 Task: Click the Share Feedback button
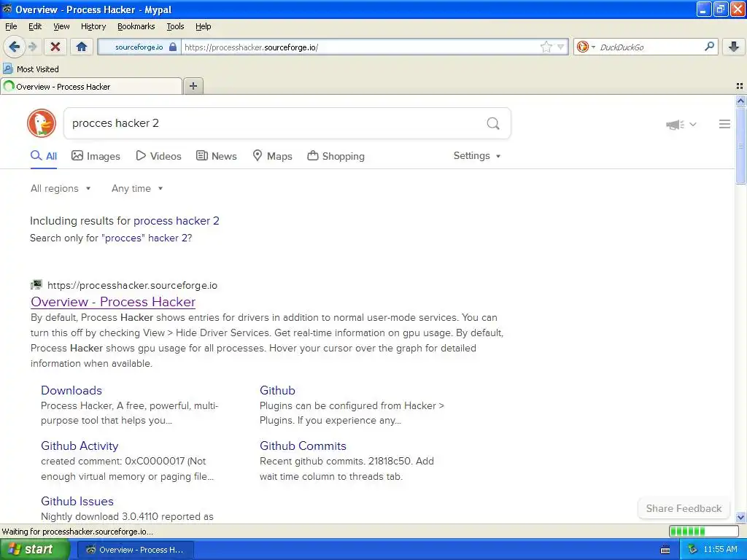pyautogui.click(x=684, y=508)
